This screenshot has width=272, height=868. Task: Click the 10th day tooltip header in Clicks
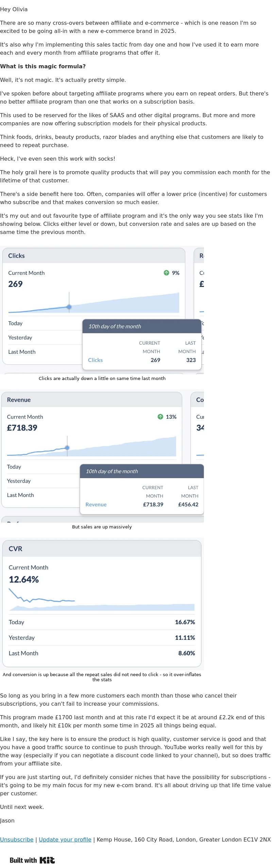click(x=142, y=326)
